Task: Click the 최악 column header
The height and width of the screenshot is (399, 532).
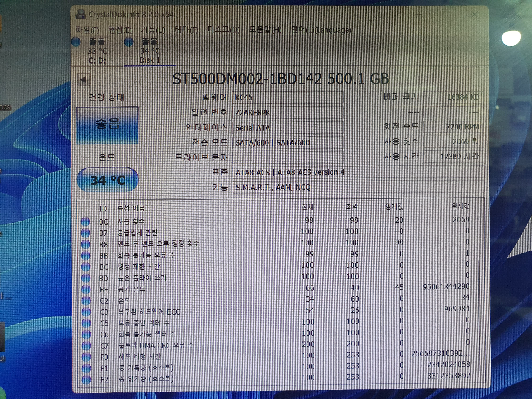Action: [352, 207]
